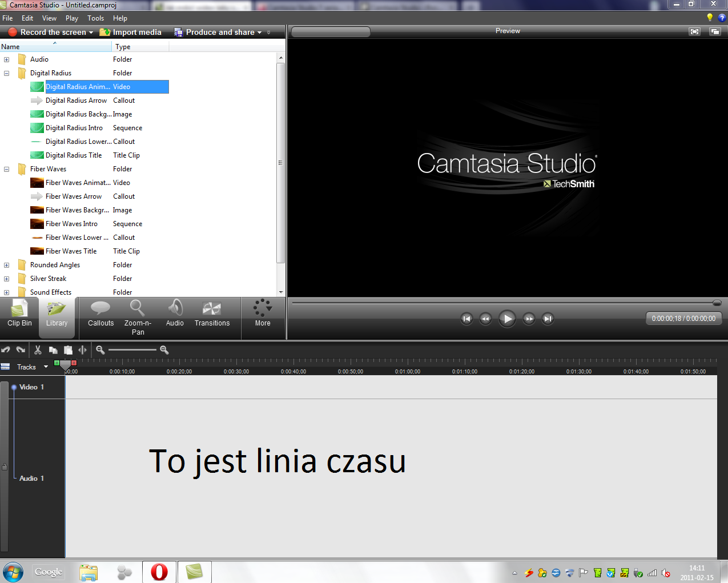
Task: Open the toolbar options arrow after Produce and share
Action: pos(268,33)
